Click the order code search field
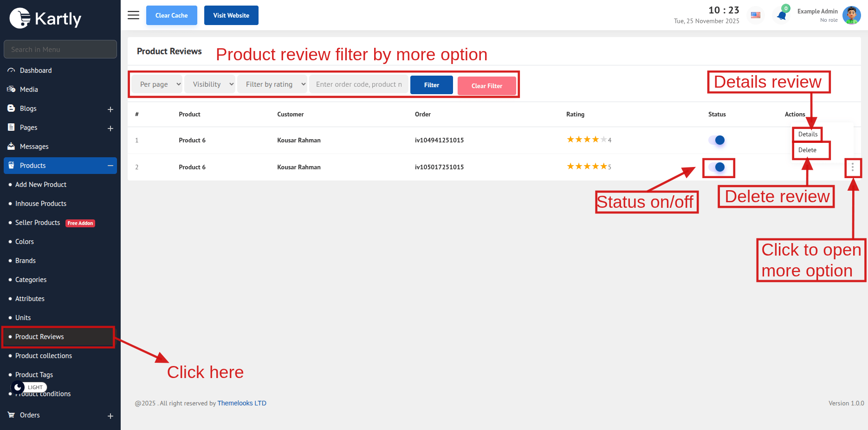 359,84
